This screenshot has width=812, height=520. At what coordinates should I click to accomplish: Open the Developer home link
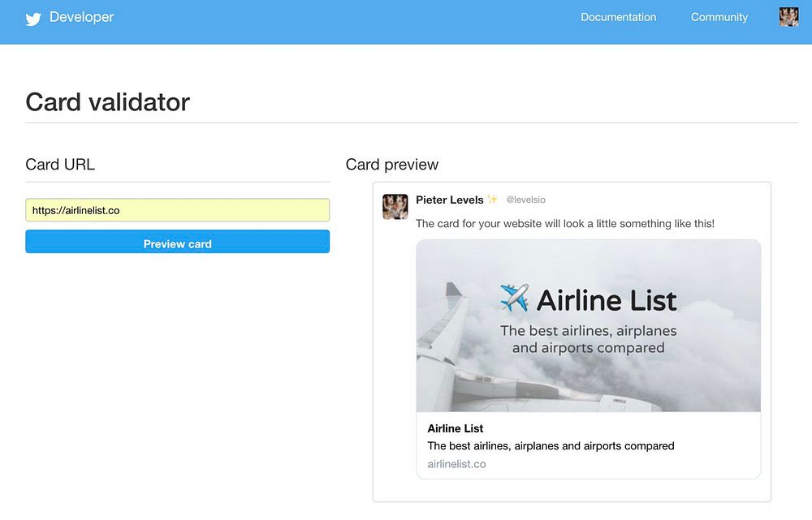tap(81, 17)
